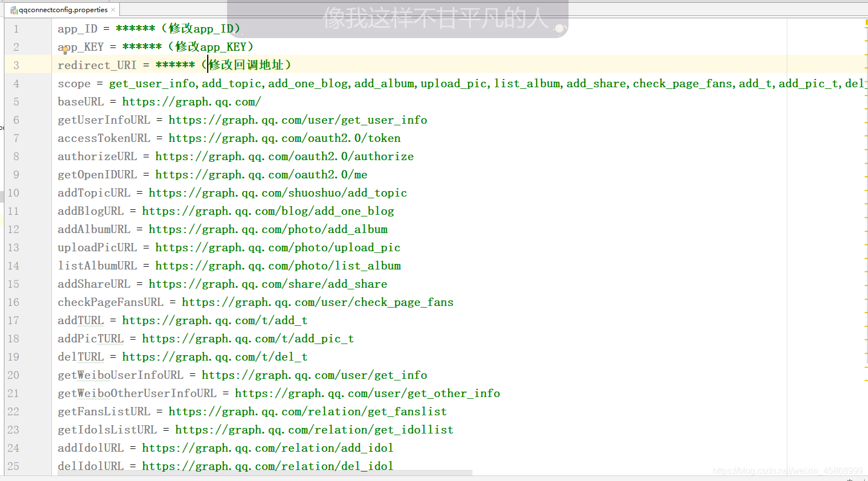The height and width of the screenshot is (481, 868).
Task: Click the 修改回调地址 text on line 3
Action: point(246,65)
